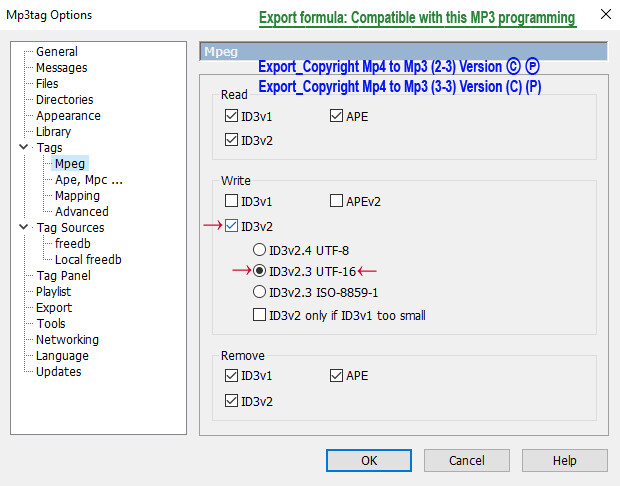This screenshot has height=486, width=620.
Task: Select Playlist options page
Action: (x=53, y=291)
